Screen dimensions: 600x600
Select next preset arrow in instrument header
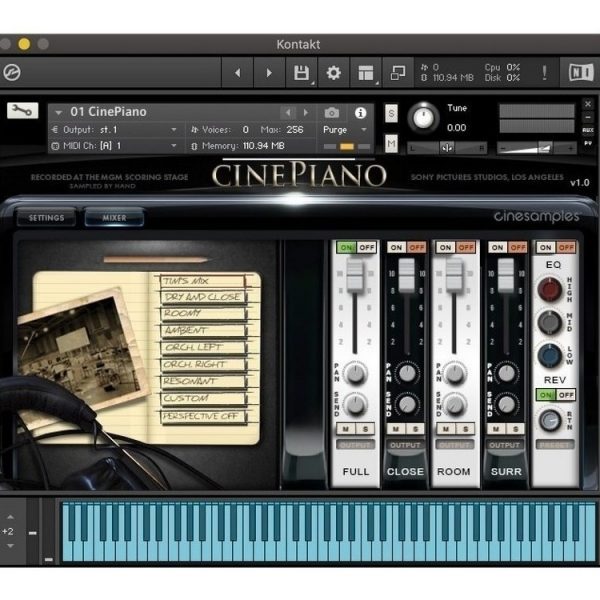click(x=305, y=113)
